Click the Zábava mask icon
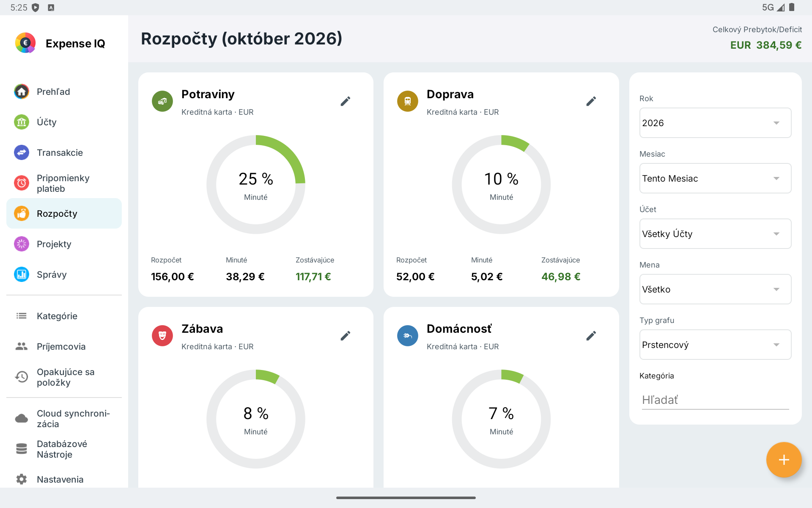The image size is (812, 508). point(162,336)
